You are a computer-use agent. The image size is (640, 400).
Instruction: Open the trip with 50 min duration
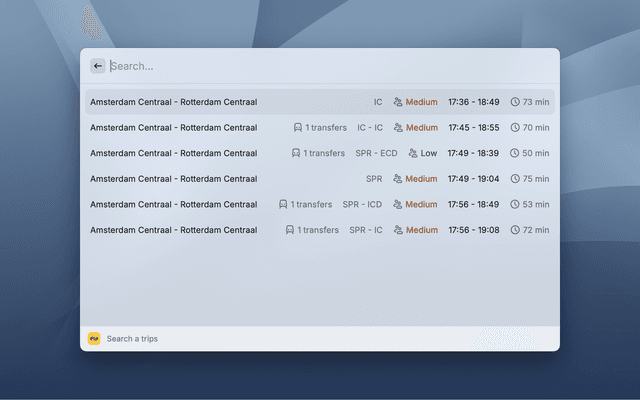pos(173,154)
